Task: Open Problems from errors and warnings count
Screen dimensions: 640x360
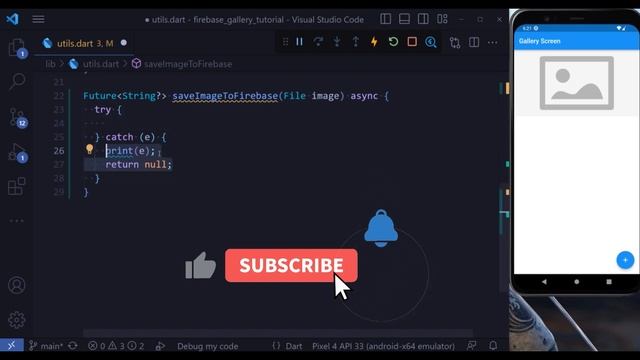Action: pos(116,346)
